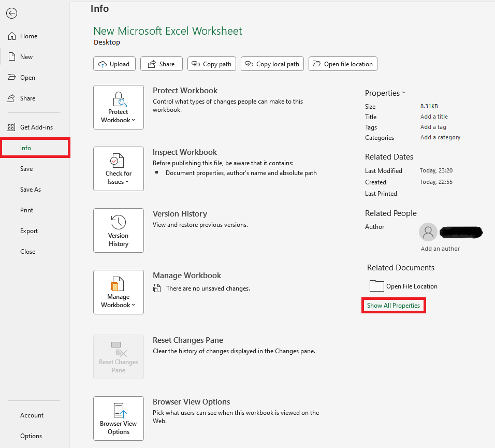Expand the Manage Workbook dropdown
495x448 pixels.
tap(119, 292)
